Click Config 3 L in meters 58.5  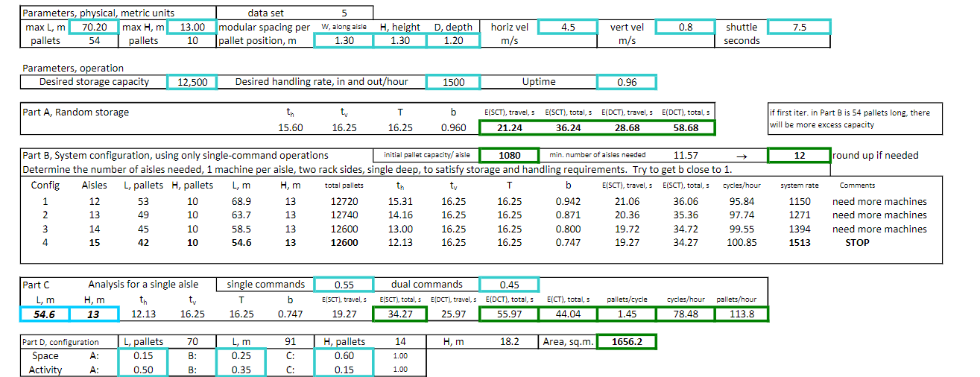click(241, 229)
